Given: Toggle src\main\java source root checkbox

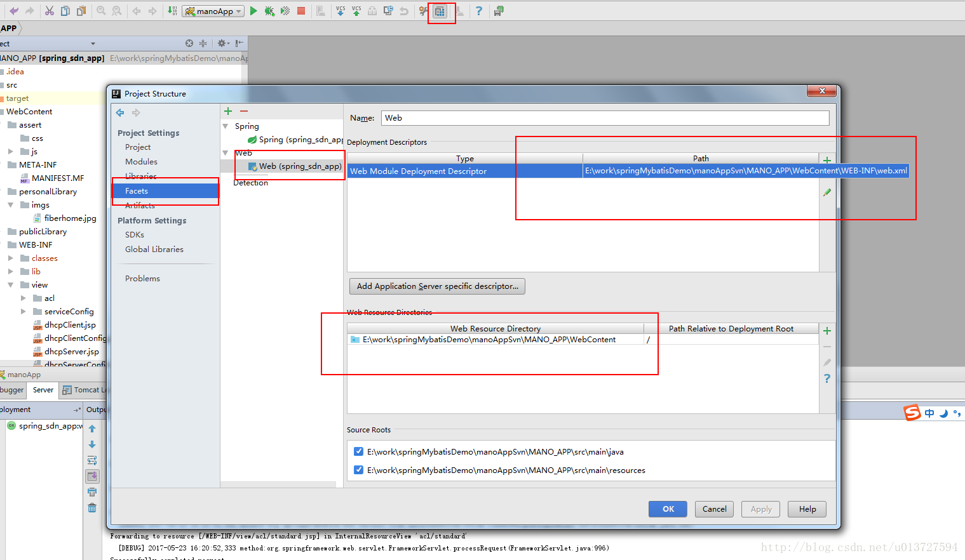Looking at the screenshot, I should [x=359, y=451].
